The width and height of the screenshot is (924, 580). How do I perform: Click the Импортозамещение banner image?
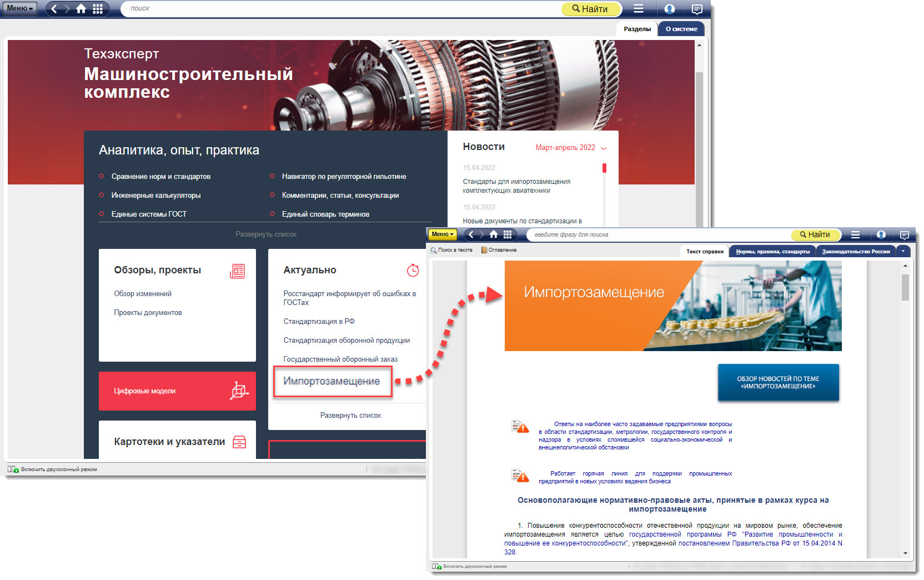(673, 306)
